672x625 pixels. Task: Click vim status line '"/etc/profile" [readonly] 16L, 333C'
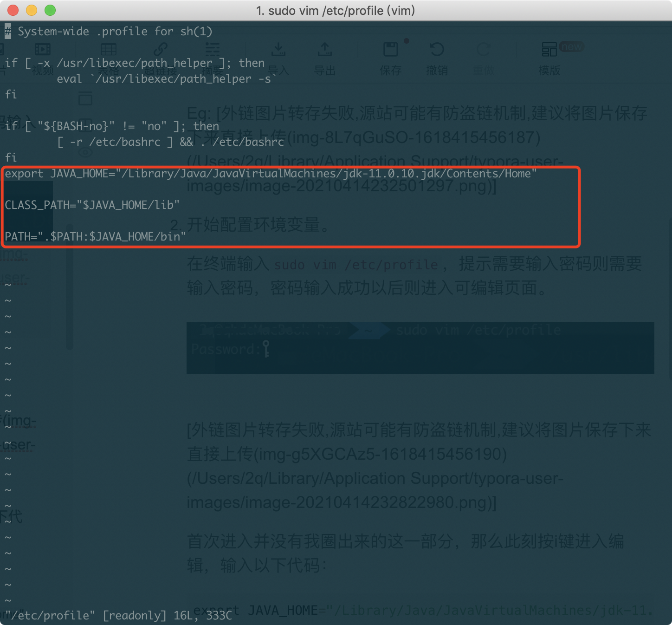click(118, 616)
